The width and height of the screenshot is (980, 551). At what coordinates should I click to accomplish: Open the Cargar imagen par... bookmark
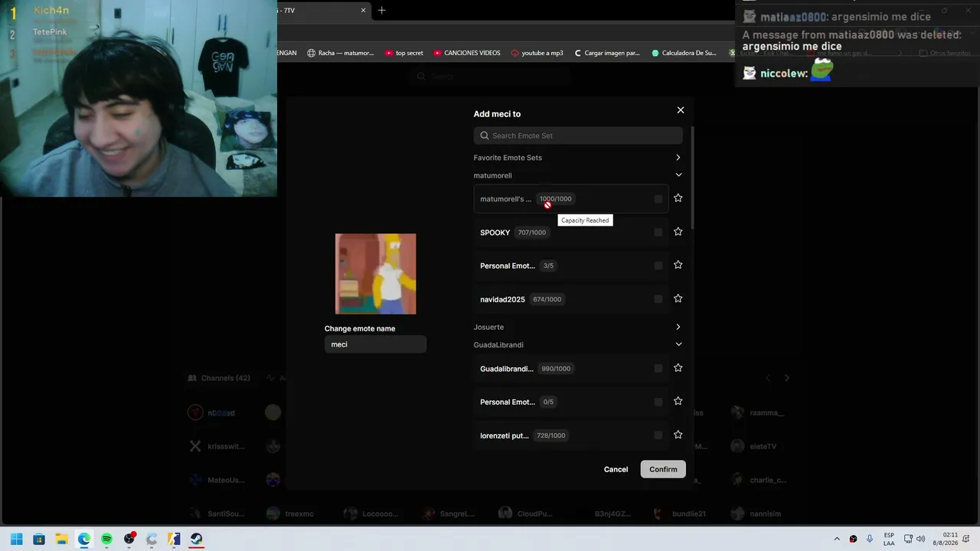point(606,53)
